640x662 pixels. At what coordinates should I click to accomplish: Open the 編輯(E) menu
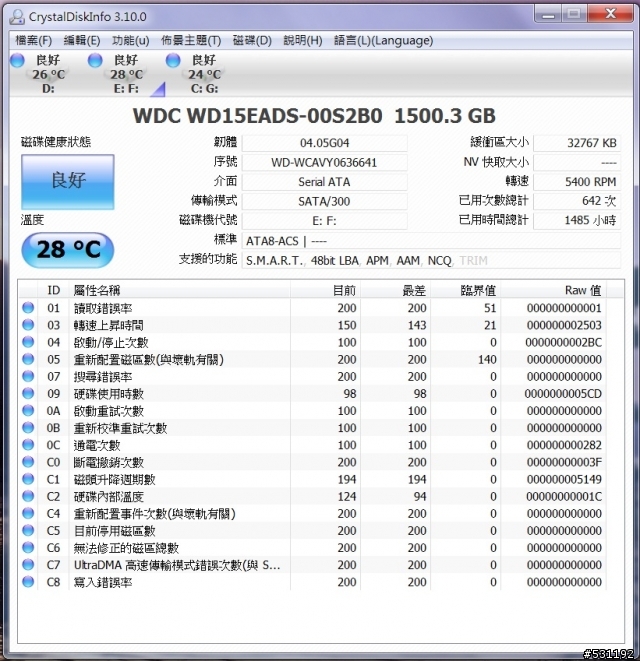coord(82,41)
